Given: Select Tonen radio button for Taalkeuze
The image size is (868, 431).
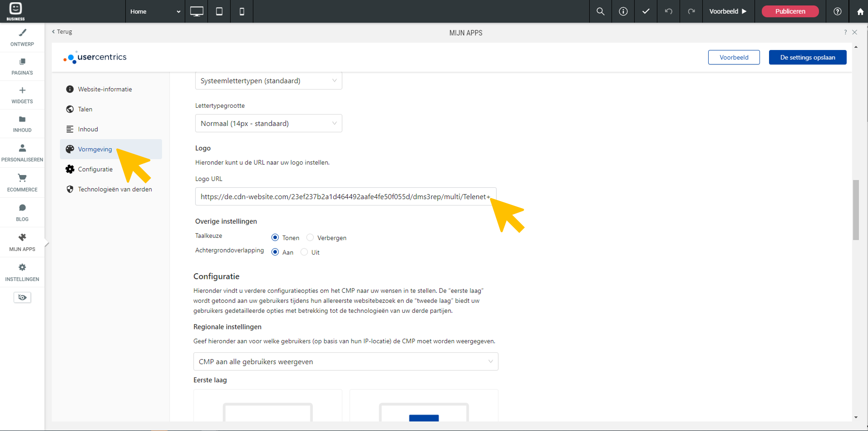Looking at the screenshot, I should point(275,238).
